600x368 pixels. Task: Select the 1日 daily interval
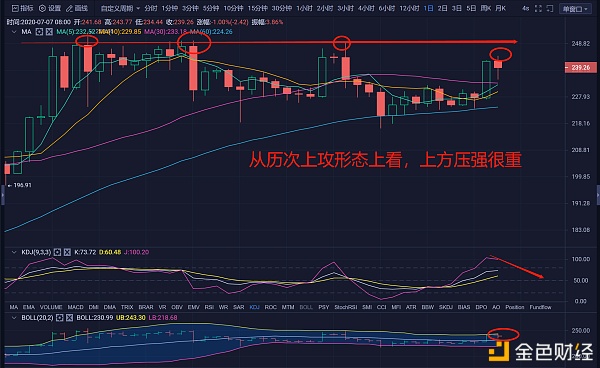coord(429,8)
